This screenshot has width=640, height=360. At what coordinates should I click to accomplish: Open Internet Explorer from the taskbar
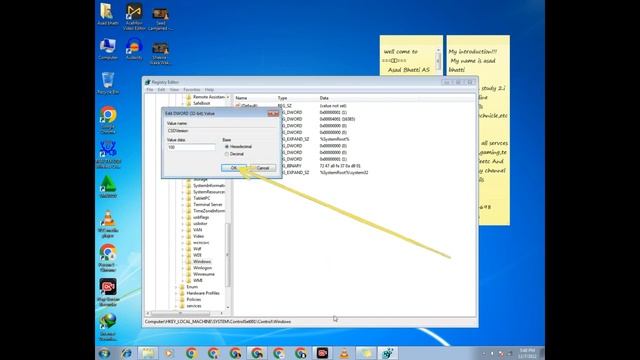click(126, 353)
